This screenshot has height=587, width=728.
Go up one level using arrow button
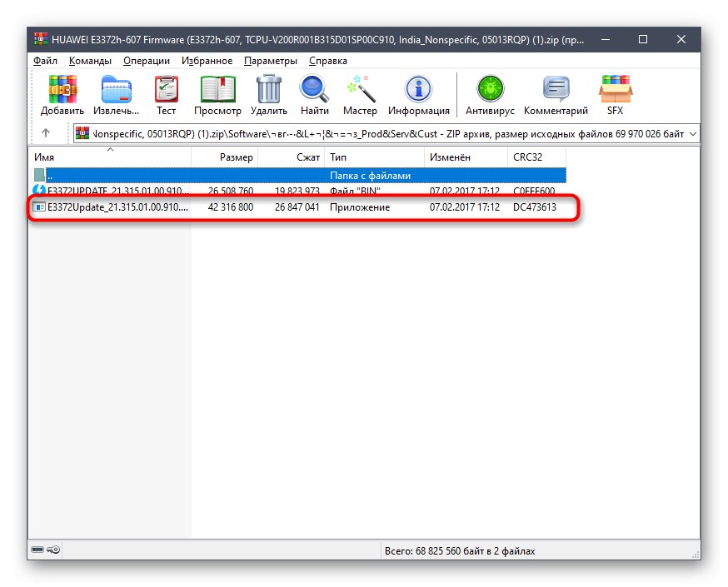point(46,133)
